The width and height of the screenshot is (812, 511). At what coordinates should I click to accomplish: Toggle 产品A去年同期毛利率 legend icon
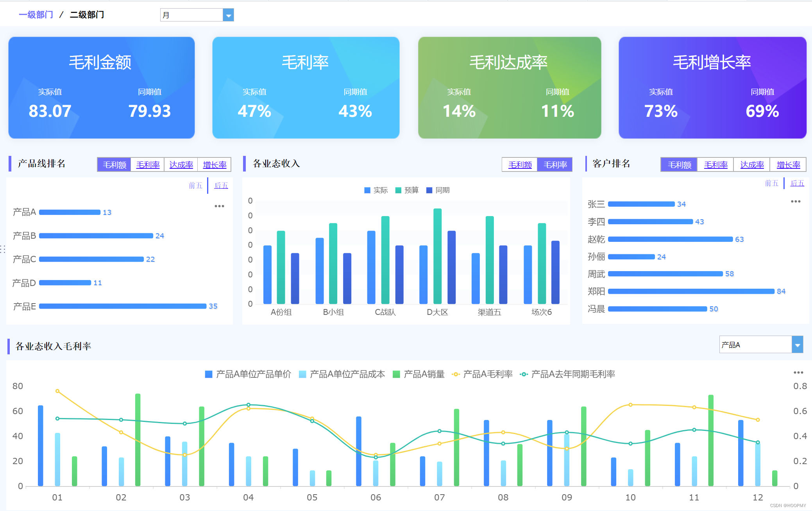pyautogui.click(x=524, y=374)
